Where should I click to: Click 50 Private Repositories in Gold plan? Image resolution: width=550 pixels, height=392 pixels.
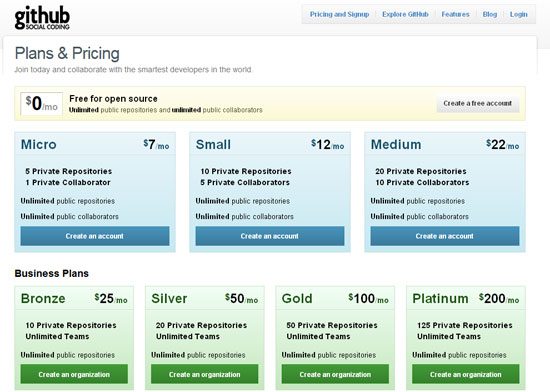click(331, 325)
